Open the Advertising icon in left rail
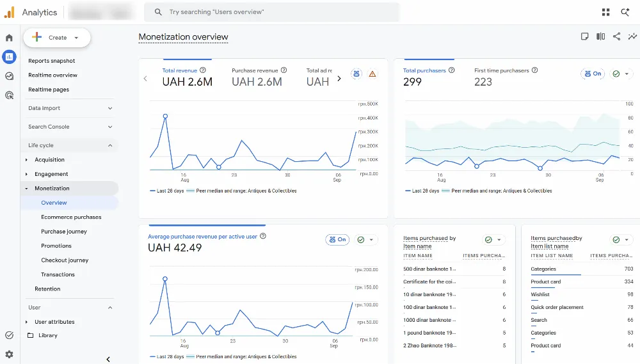 pos(9,95)
